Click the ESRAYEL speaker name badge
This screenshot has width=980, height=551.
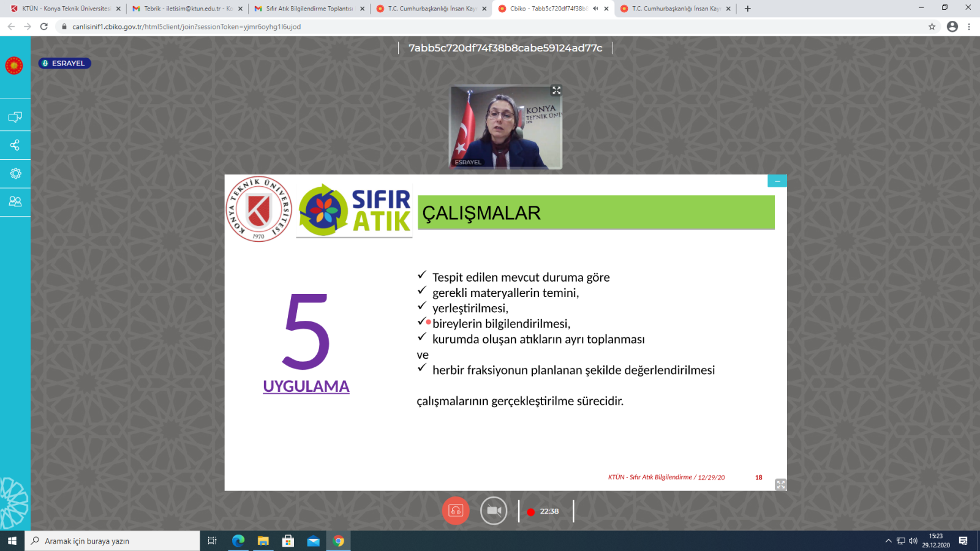point(64,63)
